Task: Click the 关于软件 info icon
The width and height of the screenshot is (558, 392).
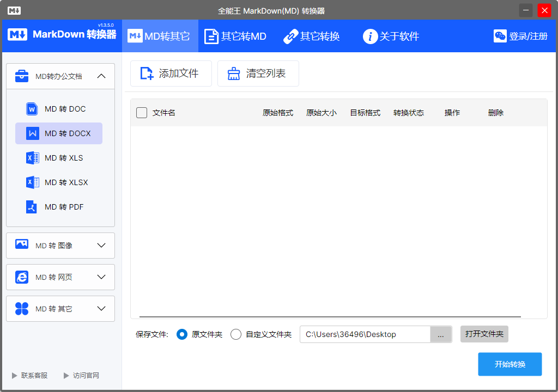Action: 370,36
